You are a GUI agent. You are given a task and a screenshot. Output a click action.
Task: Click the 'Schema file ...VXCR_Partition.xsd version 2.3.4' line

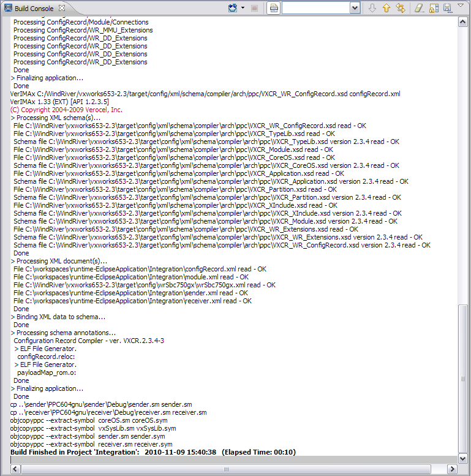207,197
